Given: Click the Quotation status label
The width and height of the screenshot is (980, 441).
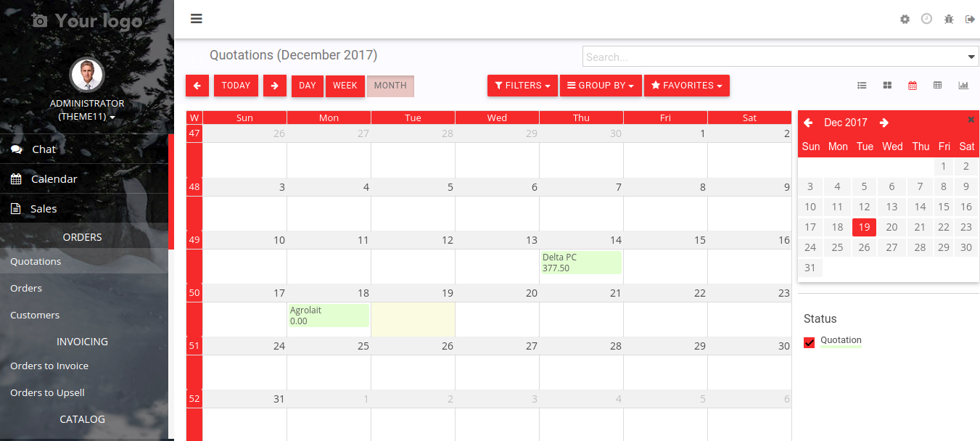Looking at the screenshot, I should [841, 340].
